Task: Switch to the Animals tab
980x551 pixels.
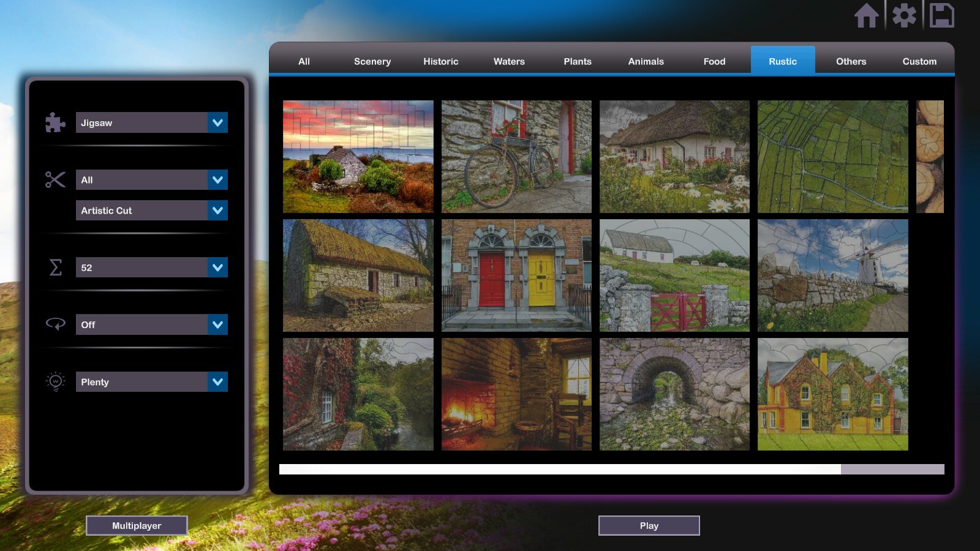Action: [646, 61]
